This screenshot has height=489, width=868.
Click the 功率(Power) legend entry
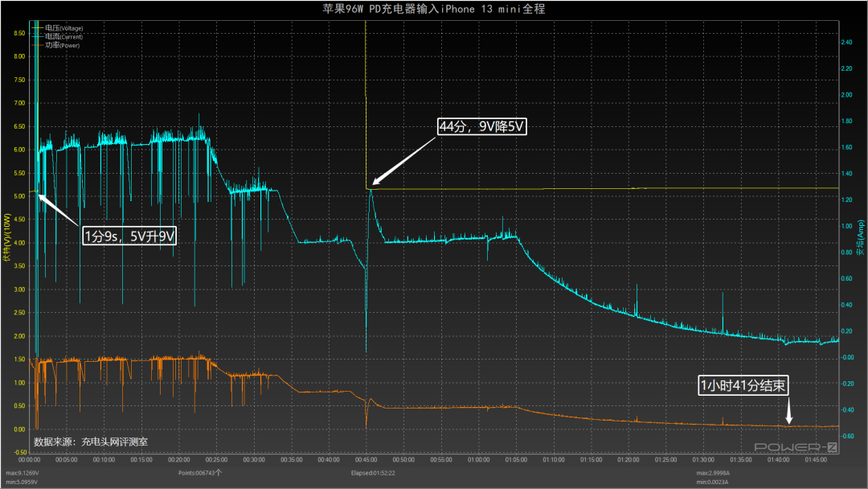point(56,45)
